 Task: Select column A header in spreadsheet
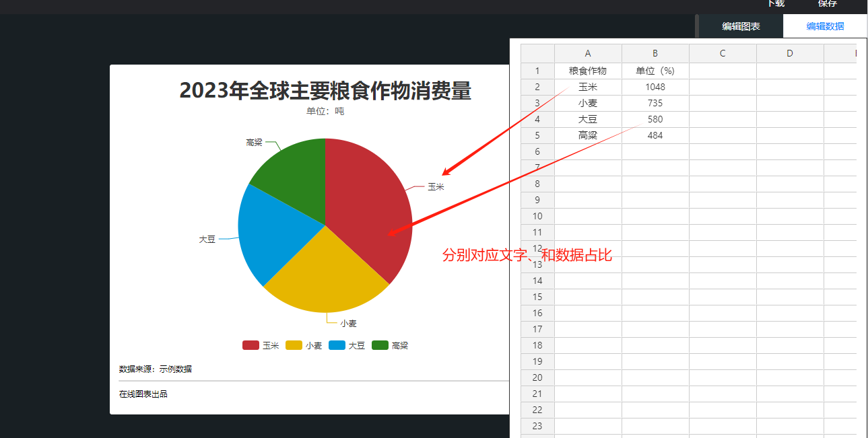pyautogui.click(x=588, y=54)
